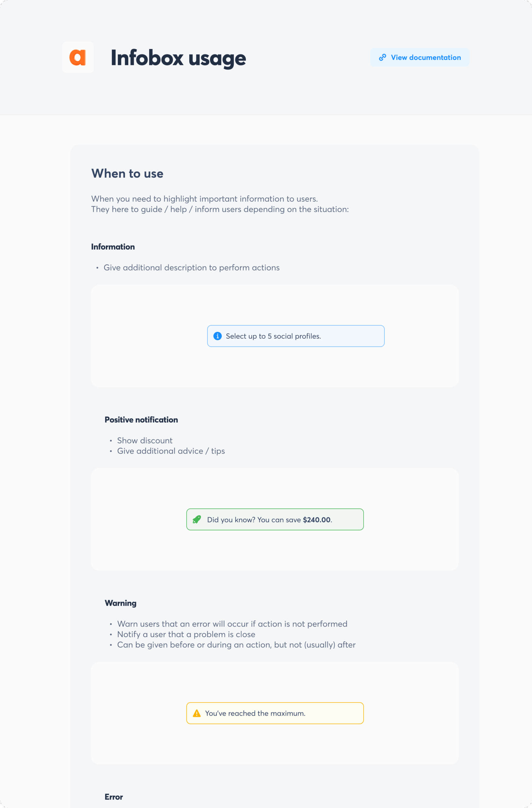This screenshot has height=808, width=532.
Task: Click the 'Information' section label
Action: (x=113, y=247)
